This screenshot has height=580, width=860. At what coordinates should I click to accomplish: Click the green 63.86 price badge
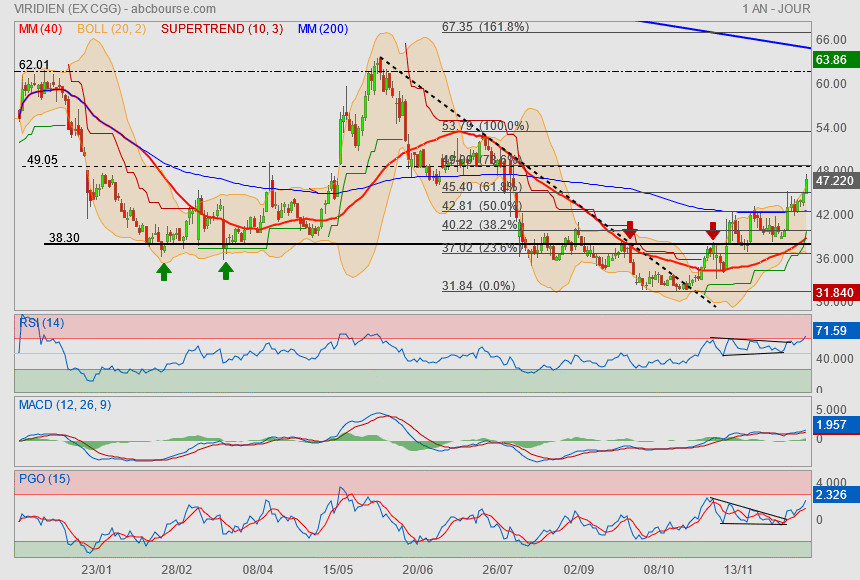point(836,59)
